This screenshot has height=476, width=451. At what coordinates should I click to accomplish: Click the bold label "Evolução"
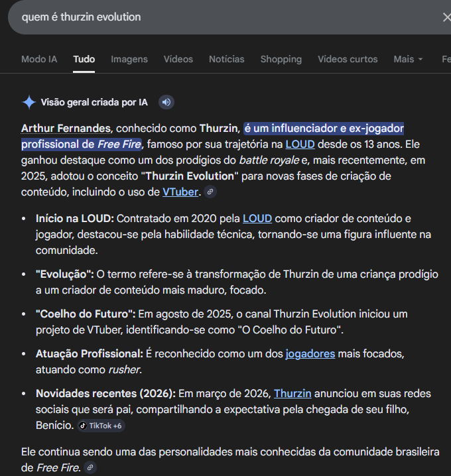click(65, 274)
